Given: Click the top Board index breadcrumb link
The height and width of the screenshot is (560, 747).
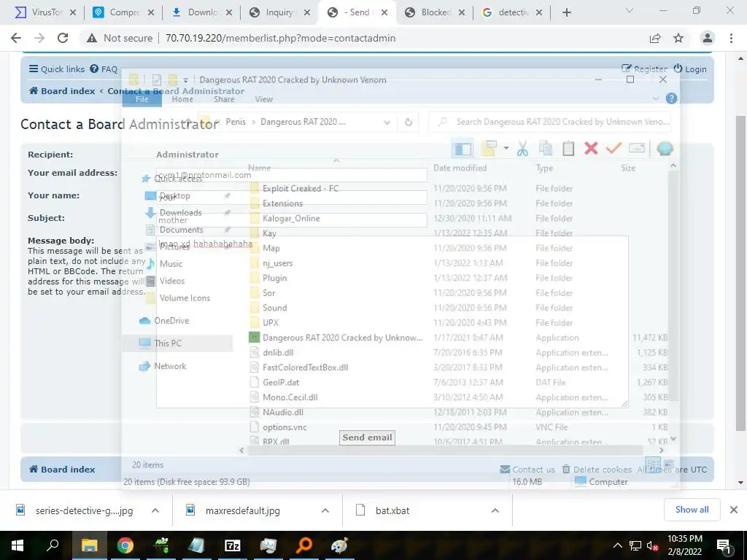Looking at the screenshot, I should [x=62, y=91].
